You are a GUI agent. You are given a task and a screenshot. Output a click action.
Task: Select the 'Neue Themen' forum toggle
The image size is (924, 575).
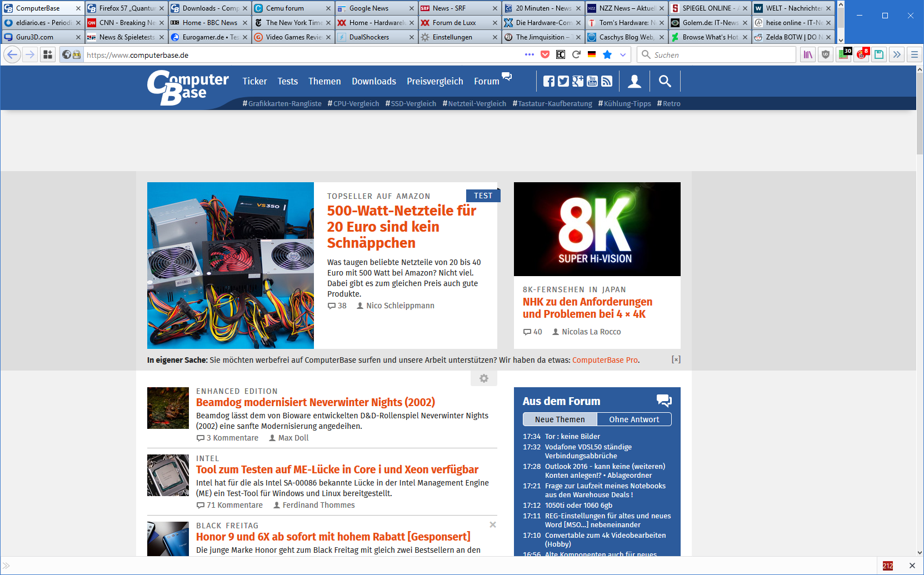pyautogui.click(x=560, y=419)
